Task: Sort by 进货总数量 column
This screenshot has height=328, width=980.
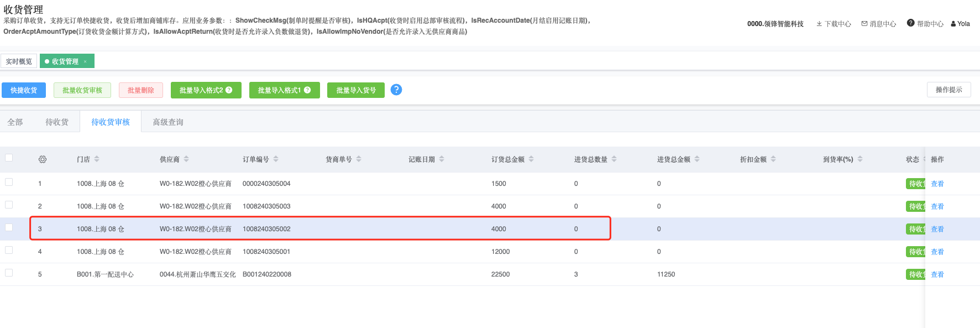Action: [614, 159]
